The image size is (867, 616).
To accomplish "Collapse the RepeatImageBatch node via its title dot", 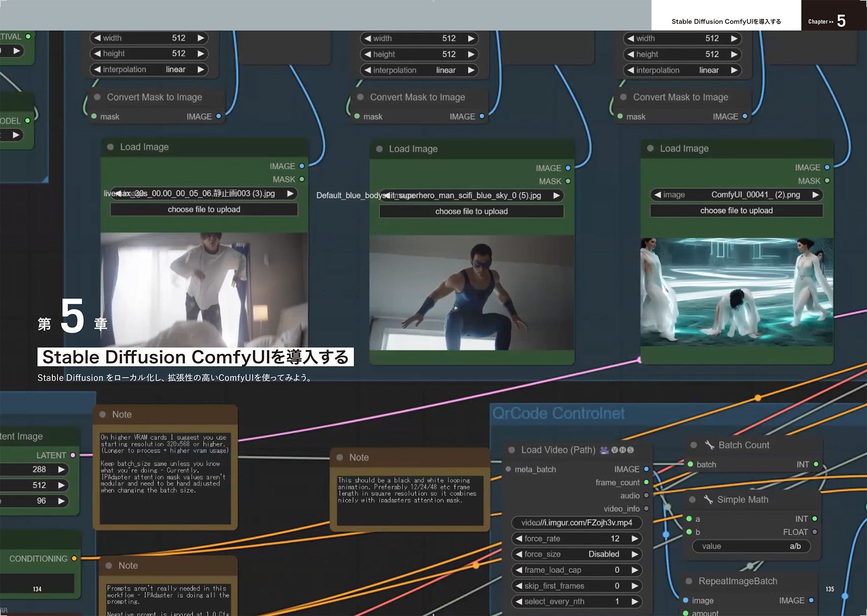I will click(x=688, y=581).
